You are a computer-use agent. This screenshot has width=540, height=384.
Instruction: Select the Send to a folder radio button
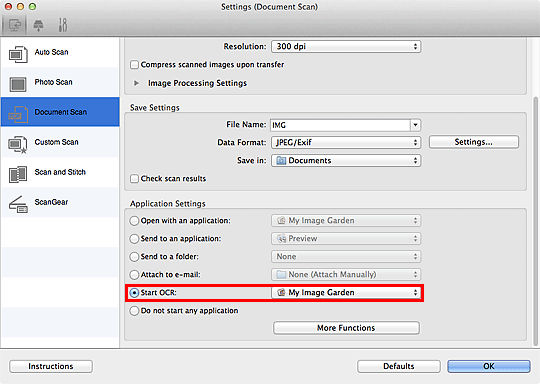tap(134, 257)
